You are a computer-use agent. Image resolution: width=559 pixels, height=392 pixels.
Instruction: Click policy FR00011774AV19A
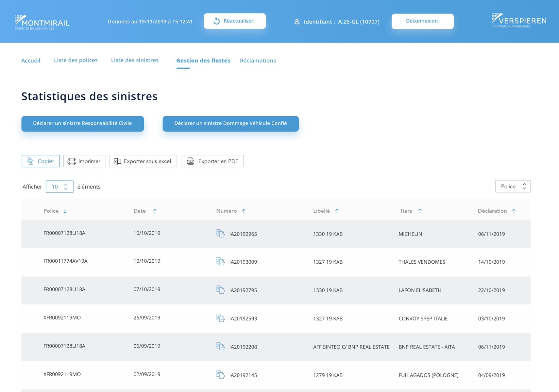tap(65, 261)
